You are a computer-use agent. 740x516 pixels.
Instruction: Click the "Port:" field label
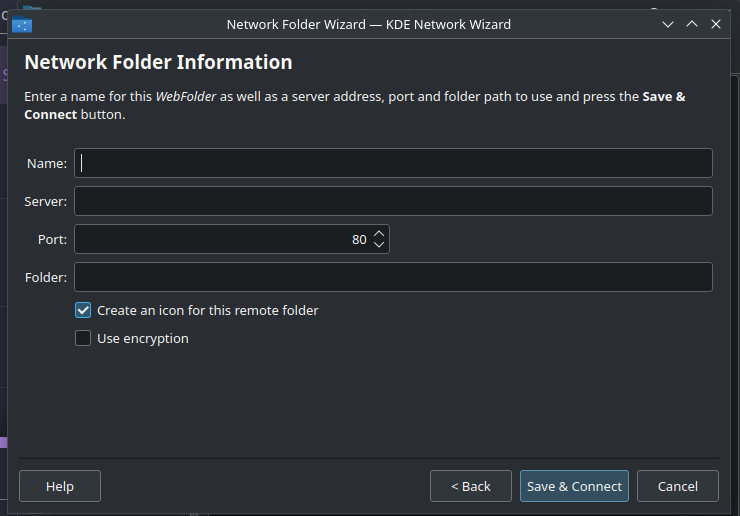click(52, 239)
